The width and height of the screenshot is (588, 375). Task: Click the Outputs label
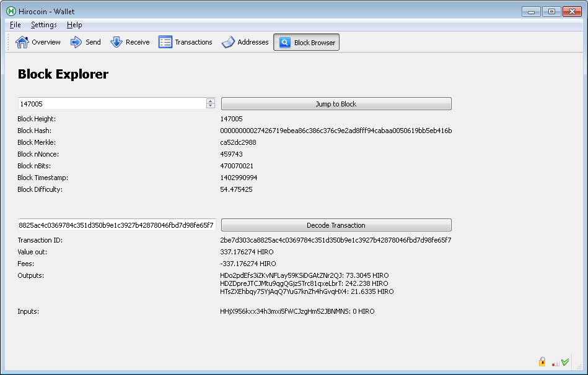(x=31, y=275)
